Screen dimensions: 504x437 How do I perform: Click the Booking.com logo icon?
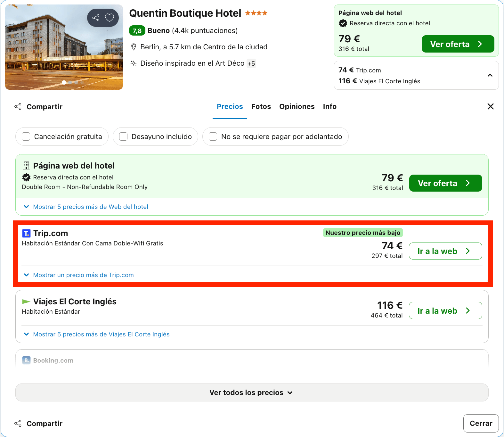pos(26,360)
